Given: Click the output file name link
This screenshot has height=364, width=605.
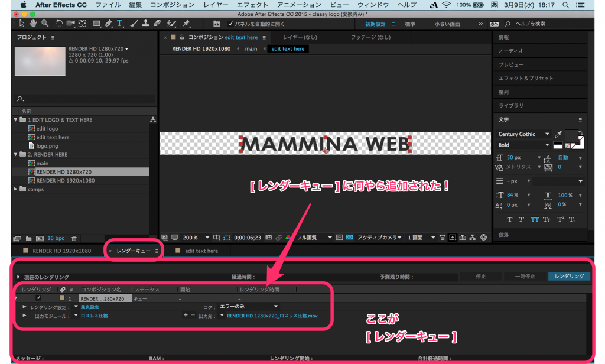Looking at the screenshot, I should (272, 316).
